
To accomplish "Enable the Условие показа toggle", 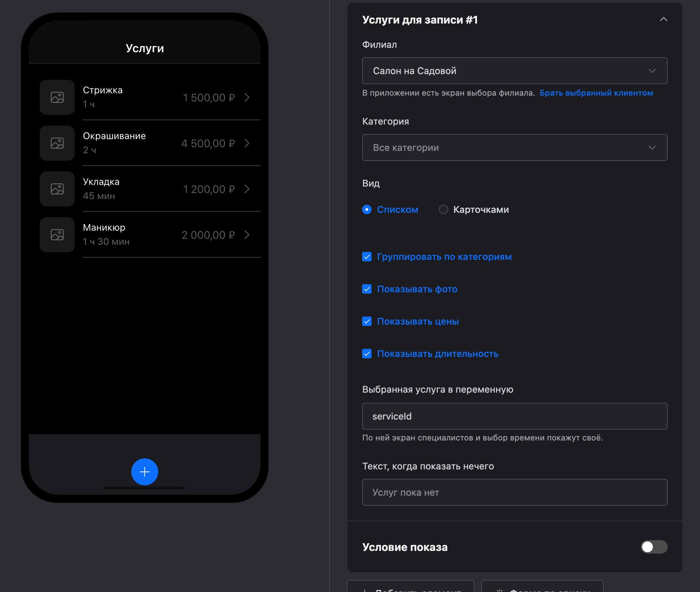I will 654,547.
